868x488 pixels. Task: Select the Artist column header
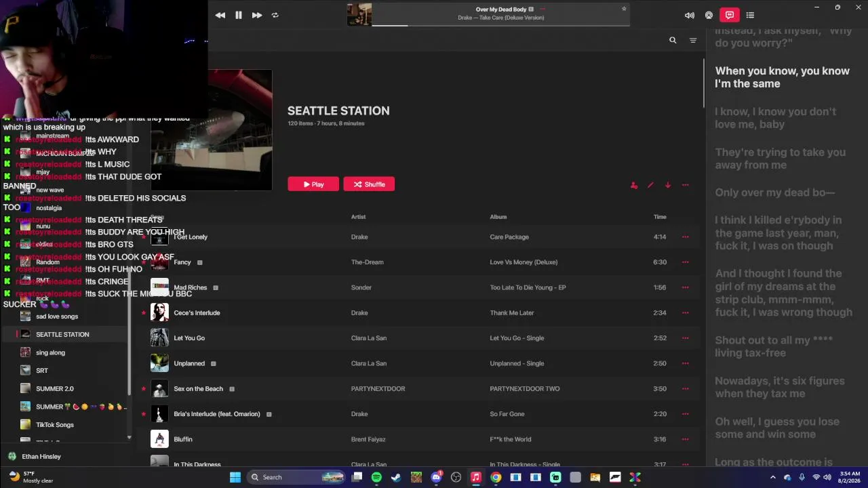click(358, 217)
